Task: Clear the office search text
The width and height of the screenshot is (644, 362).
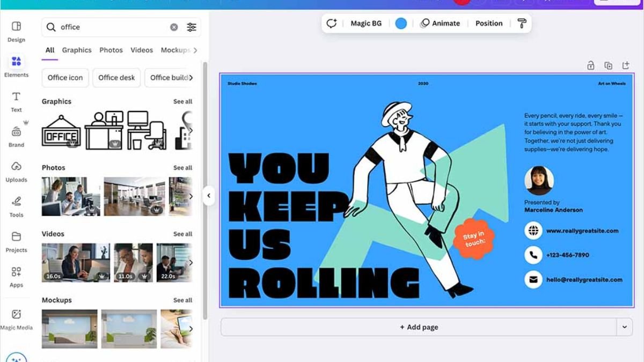Action: [174, 27]
